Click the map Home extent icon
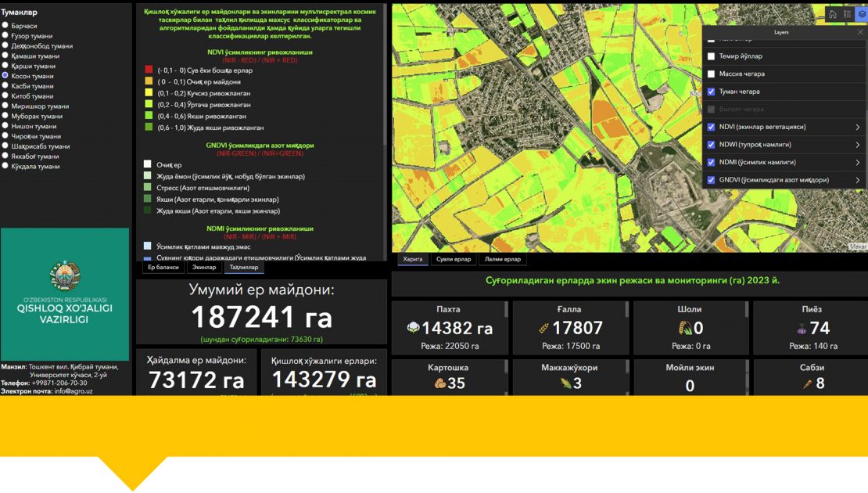 pos(833,14)
